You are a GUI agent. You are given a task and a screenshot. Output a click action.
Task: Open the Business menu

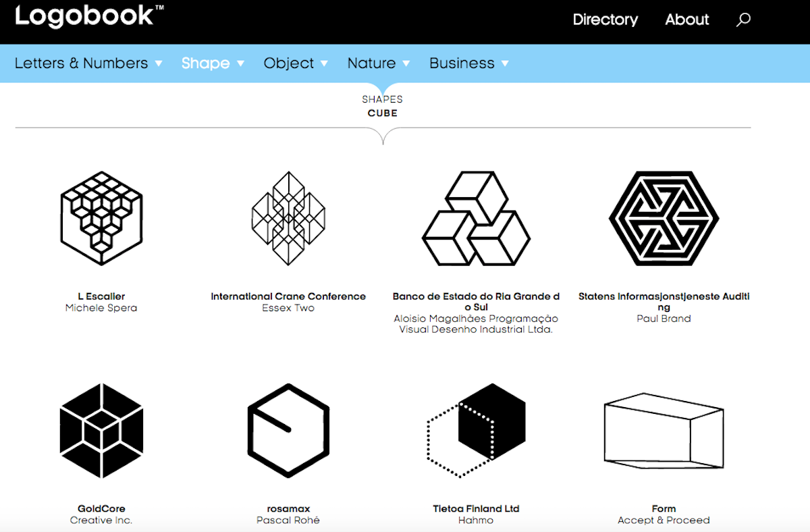point(462,63)
